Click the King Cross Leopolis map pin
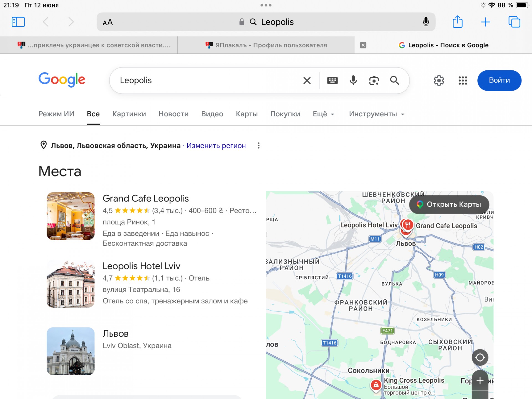This screenshot has height=399, width=532. [376, 385]
